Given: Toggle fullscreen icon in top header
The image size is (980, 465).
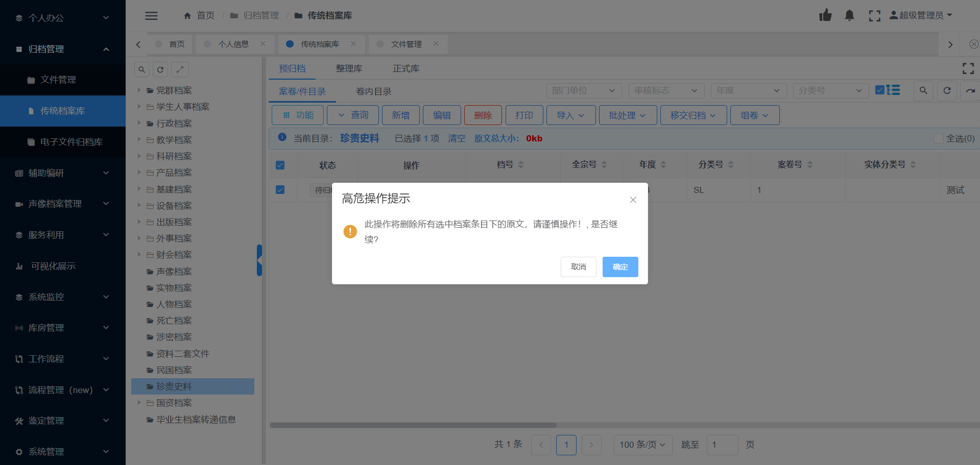Looking at the screenshot, I should click(874, 16).
